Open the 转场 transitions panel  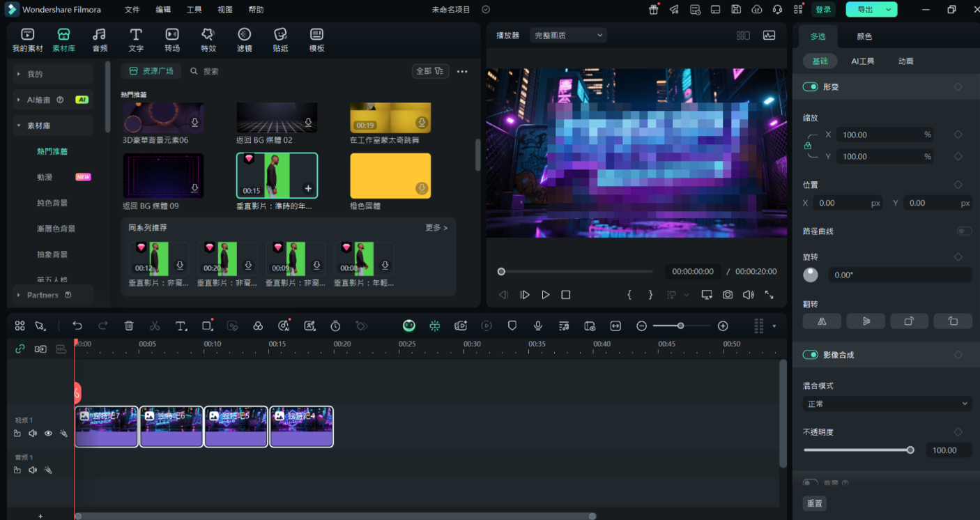[x=172, y=40]
